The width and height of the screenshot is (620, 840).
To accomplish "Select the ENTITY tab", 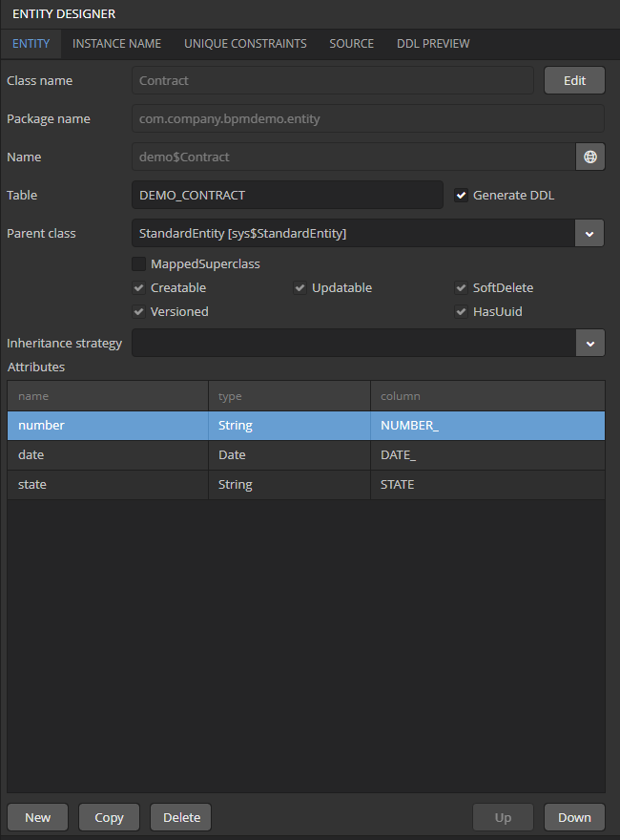I will point(31,43).
